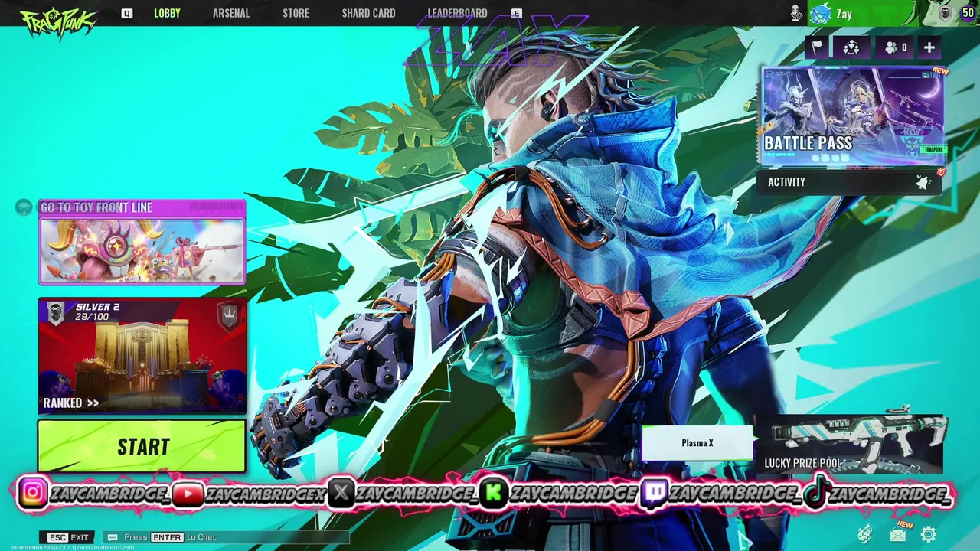
Task: Click the SILVER 2 28/100 rank text
Action: click(97, 311)
